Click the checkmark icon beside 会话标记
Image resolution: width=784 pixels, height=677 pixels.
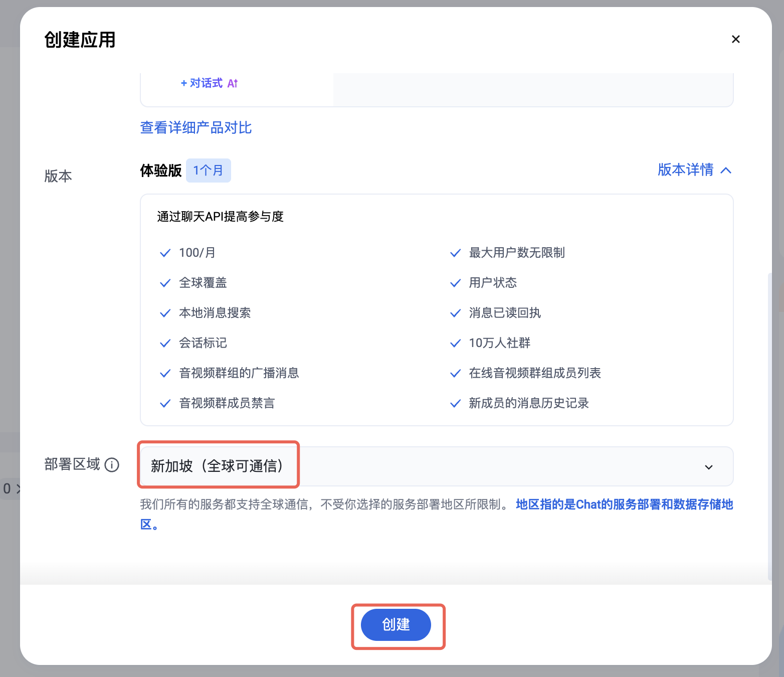click(165, 344)
